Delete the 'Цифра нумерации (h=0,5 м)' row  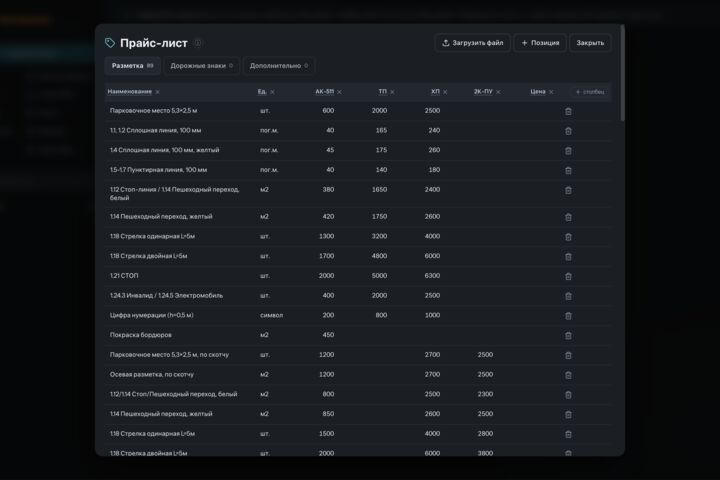pos(568,316)
